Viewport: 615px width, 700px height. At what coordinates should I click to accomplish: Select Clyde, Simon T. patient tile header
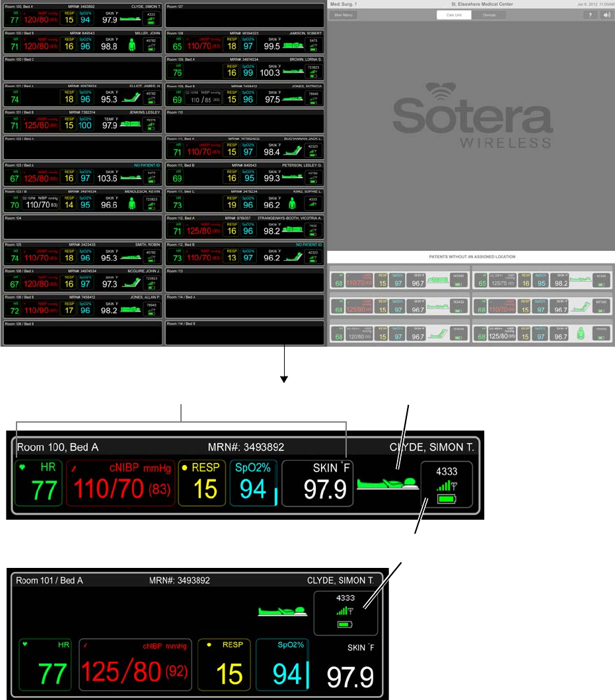pyautogui.click(x=82, y=7)
